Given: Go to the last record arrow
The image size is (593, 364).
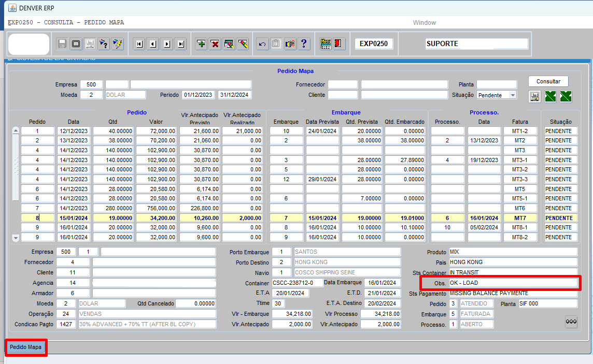Looking at the screenshot, I should tap(181, 44).
